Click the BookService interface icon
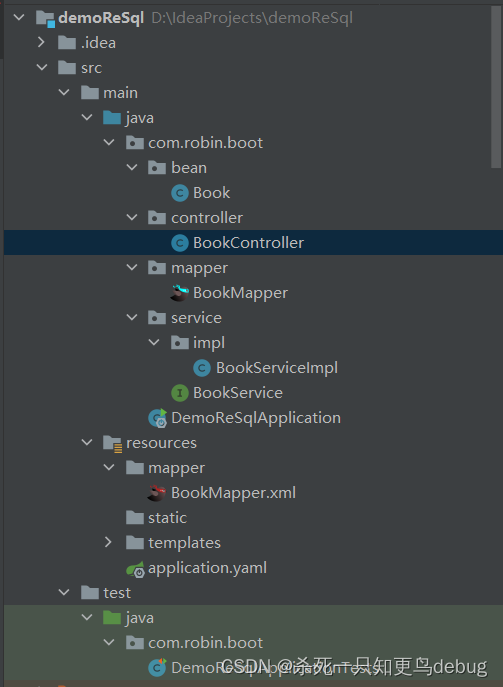 (x=180, y=393)
